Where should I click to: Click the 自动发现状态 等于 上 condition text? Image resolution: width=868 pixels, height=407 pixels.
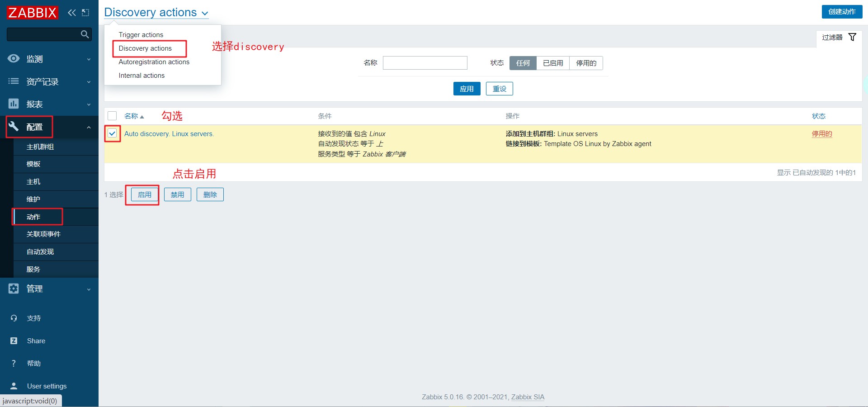click(350, 144)
